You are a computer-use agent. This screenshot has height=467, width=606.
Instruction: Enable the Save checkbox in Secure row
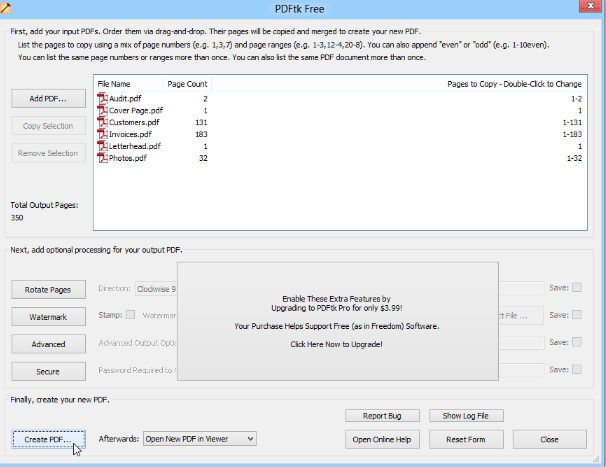pyautogui.click(x=578, y=370)
